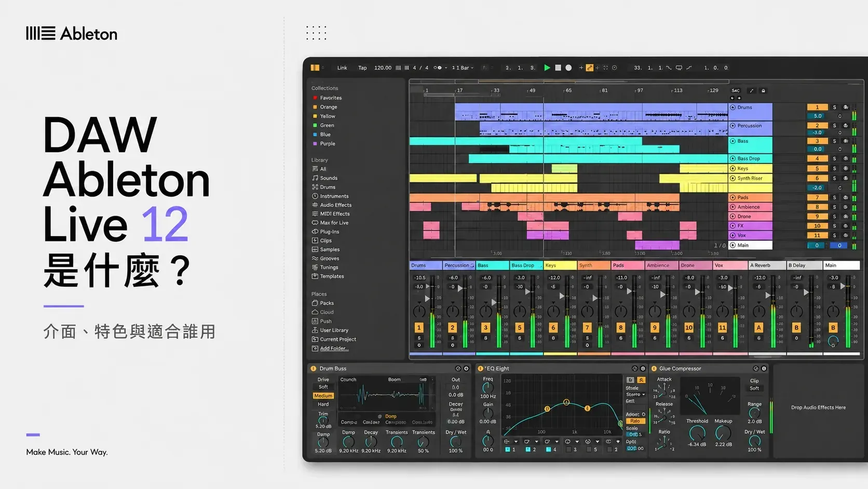The height and width of the screenshot is (489, 868).
Task: Click the Grooves wave icon in Library
Action: pyautogui.click(x=315, y=258)
